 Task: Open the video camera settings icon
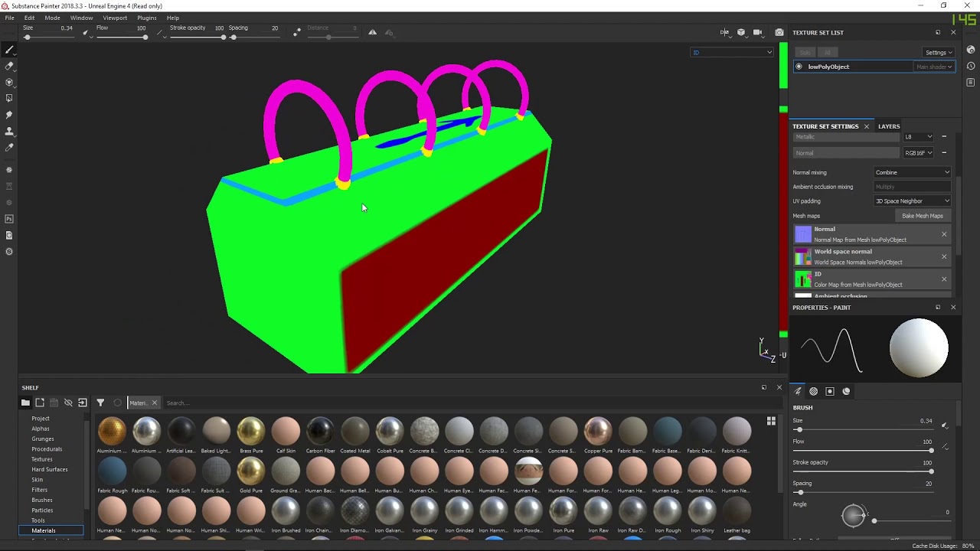[757, 32]
